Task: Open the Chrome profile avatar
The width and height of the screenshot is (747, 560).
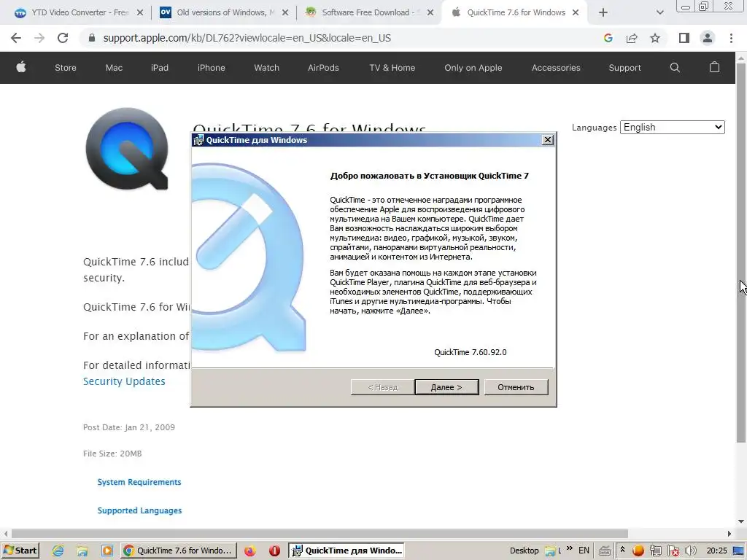Action: (x=708, y=38)
